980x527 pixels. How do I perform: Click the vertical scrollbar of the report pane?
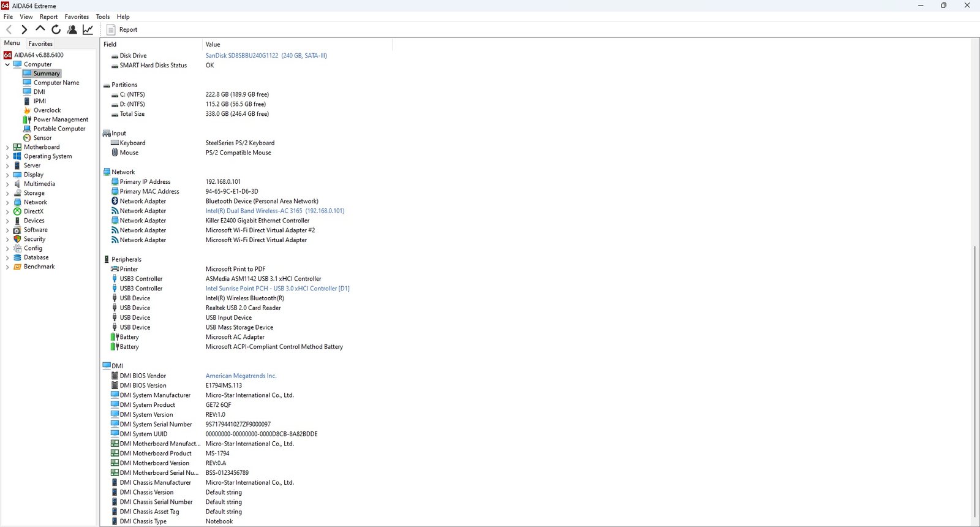pyautogui.click(x=975, y=381)
